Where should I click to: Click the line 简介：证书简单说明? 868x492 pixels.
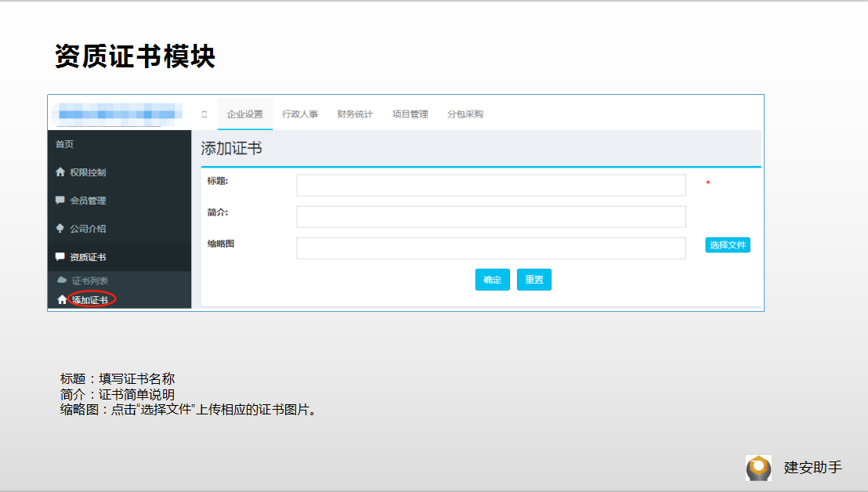pos(118,395)
